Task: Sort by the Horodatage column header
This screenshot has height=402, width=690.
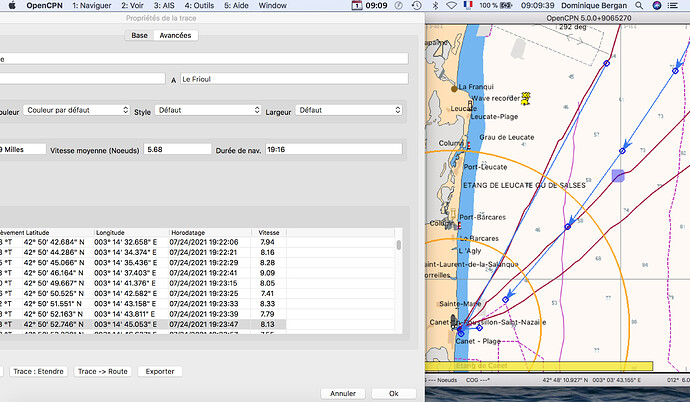Action: pos(210,232)
